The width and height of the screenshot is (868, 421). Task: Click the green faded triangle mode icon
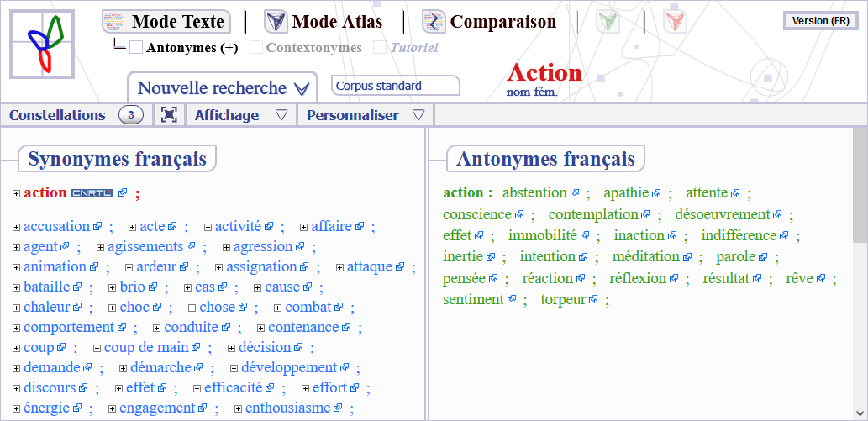point(608,22)
